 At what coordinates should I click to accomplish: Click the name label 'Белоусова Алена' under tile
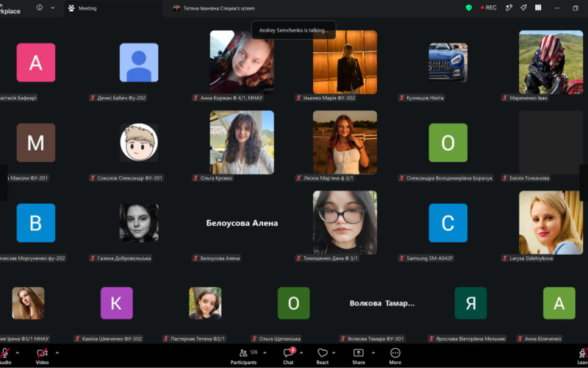coord(220,258)
